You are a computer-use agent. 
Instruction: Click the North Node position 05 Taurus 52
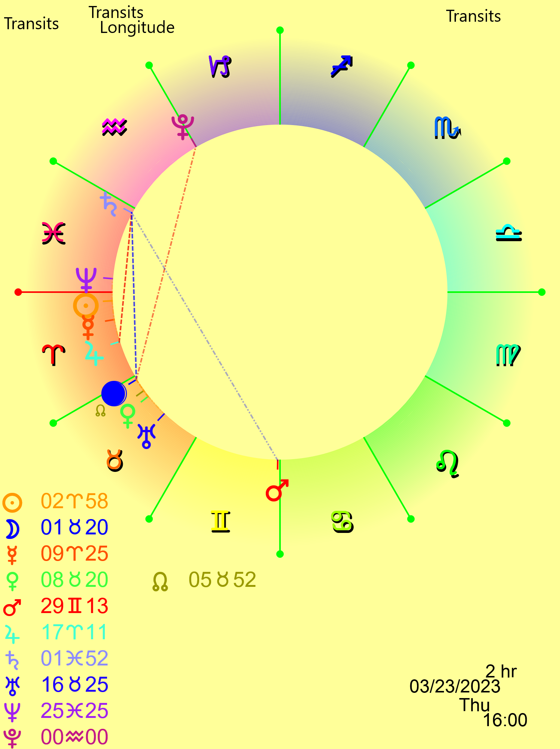[x=222, y=580]
